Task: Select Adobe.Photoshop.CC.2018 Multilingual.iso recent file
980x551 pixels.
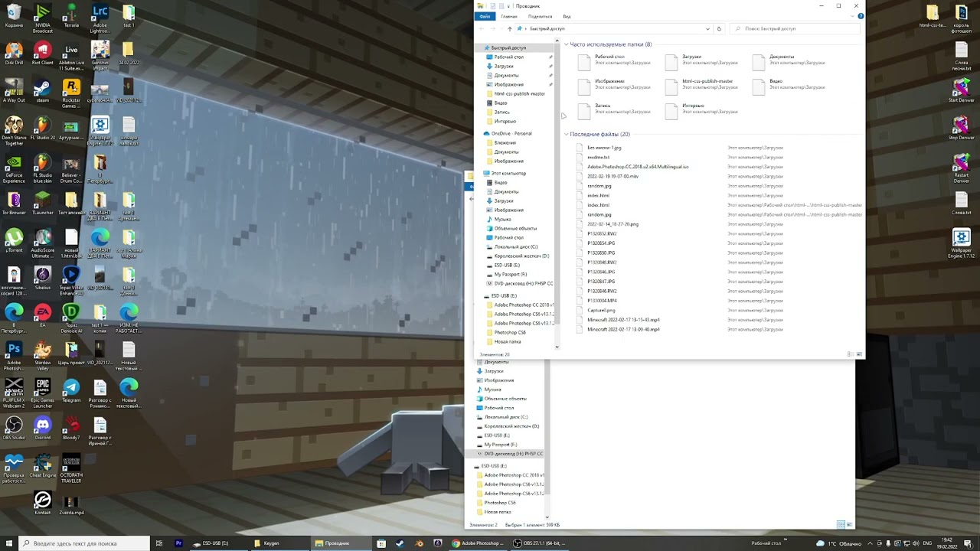Action: point(637,166)
